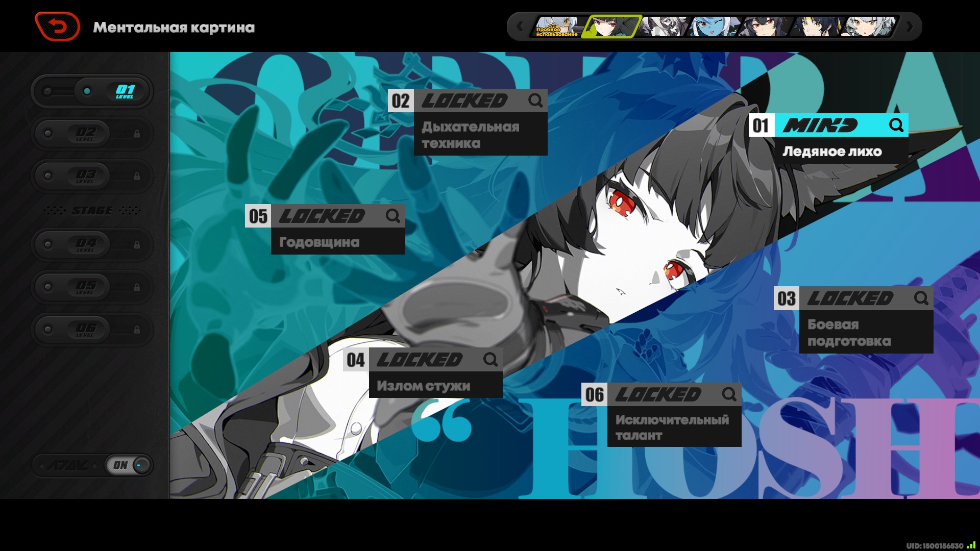Inspect locked Дыхательная техника with magnifier
Image resolution: width=980 pixels, height=551 pixels.
pos(535,101)
